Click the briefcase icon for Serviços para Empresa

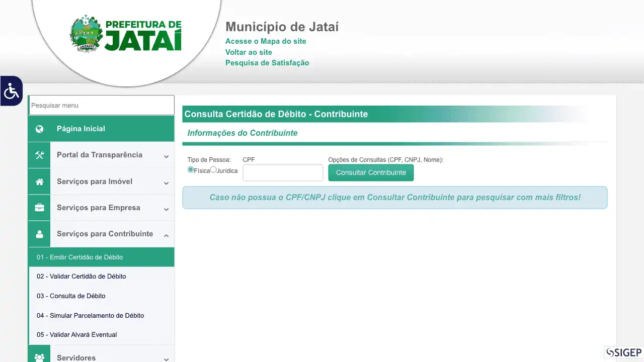point(39,208)
